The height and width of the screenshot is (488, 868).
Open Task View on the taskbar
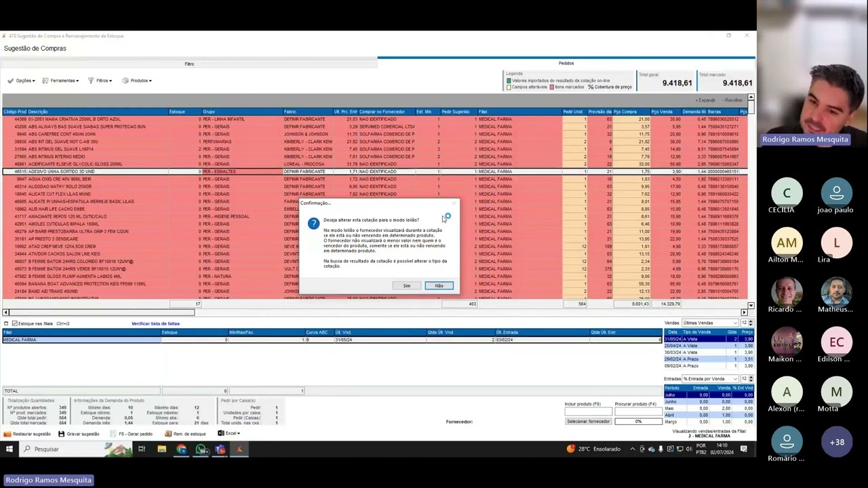point(142,449)
